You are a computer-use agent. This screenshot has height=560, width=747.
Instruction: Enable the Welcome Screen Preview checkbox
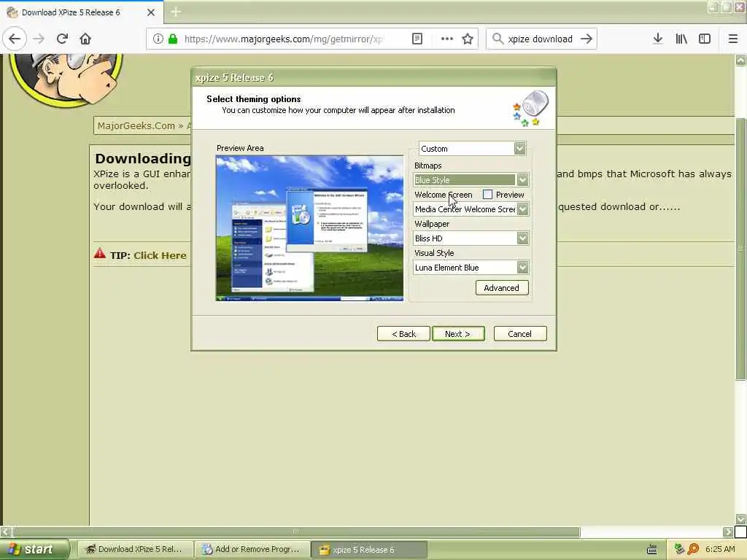tap(487, 194)
